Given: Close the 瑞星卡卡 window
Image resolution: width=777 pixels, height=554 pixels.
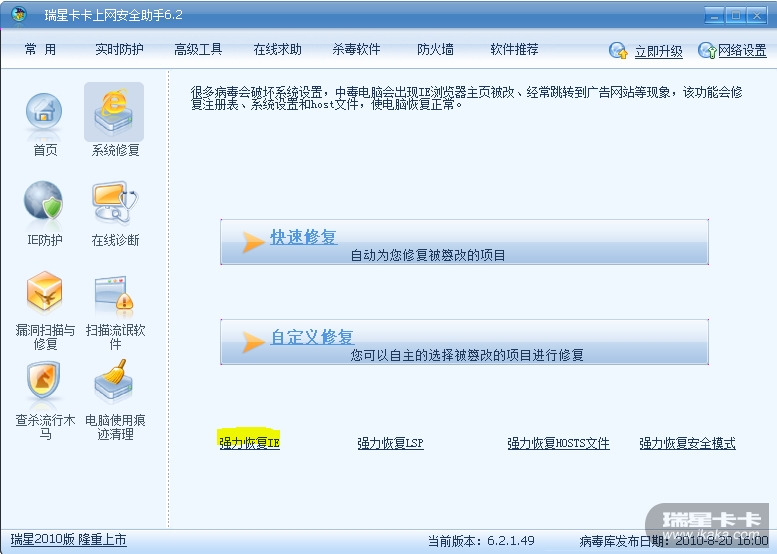Looking at the screenshot, I should click(x=757, y=15).
